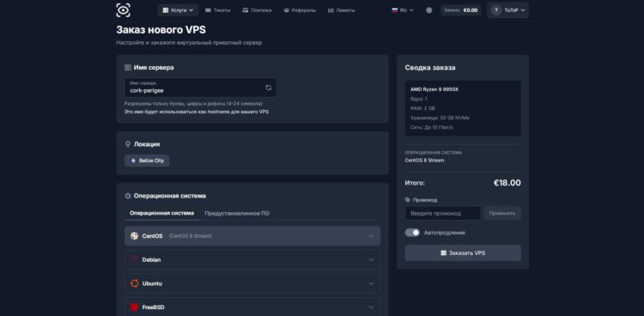This screenshot has width=644, height=316.
Task: Click the AMD Ryzen 9 9950X text
Action: tap(434, 89)
